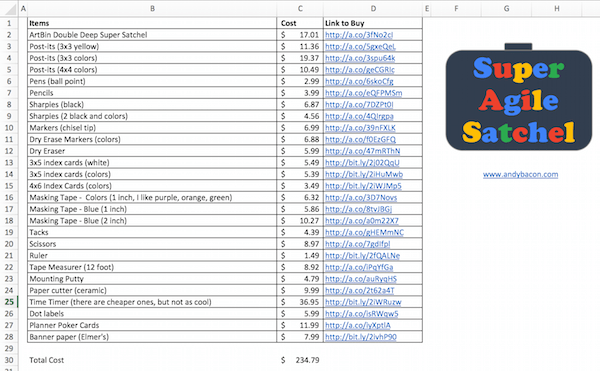600x371 pixels.
Task: Select column D header
Action: 373,8
